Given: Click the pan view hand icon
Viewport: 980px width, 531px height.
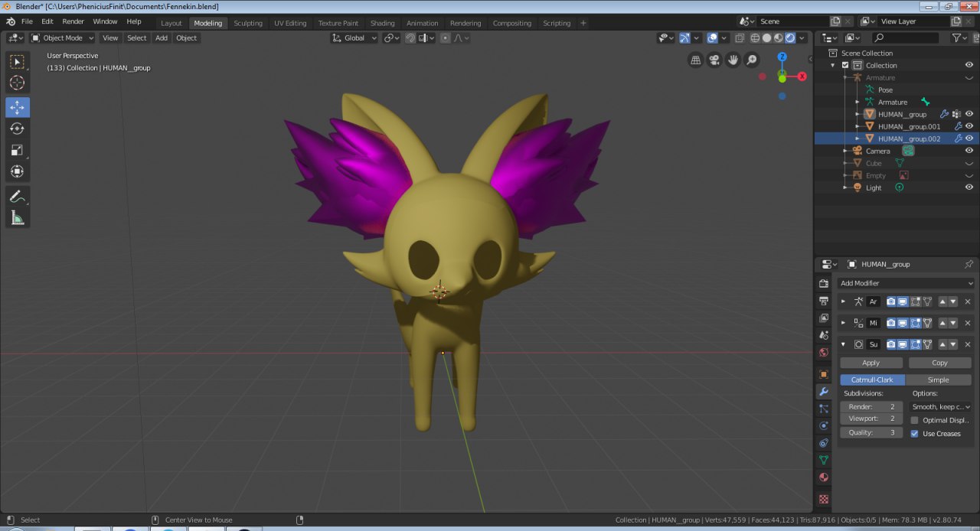Looking at the screenshot, I should tap(733, 60).
